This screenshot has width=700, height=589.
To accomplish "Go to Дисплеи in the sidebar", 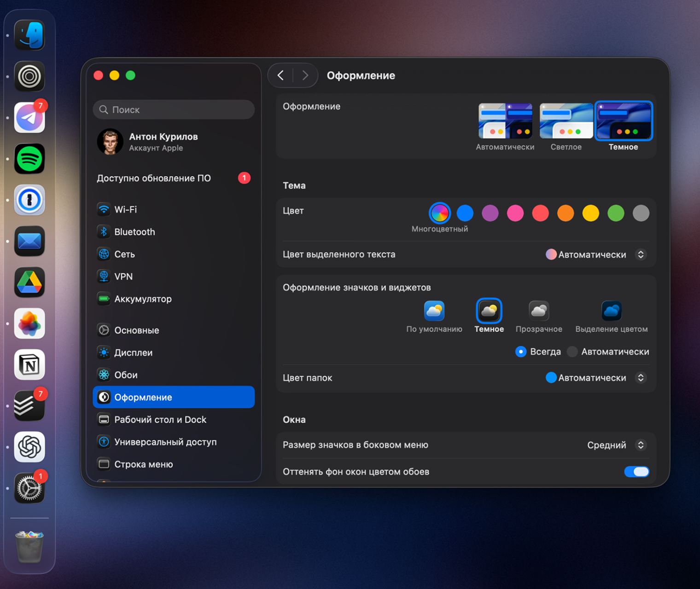I will [133, 352].
